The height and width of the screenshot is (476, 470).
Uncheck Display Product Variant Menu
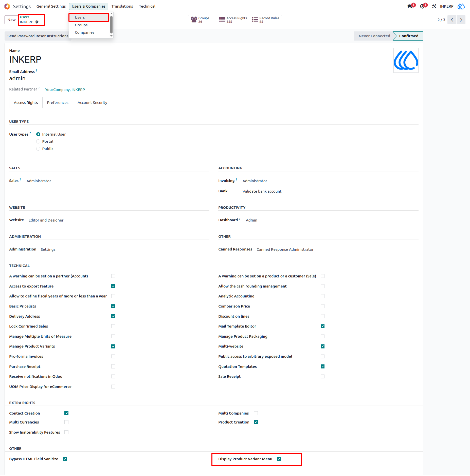(x=279, y=459)
